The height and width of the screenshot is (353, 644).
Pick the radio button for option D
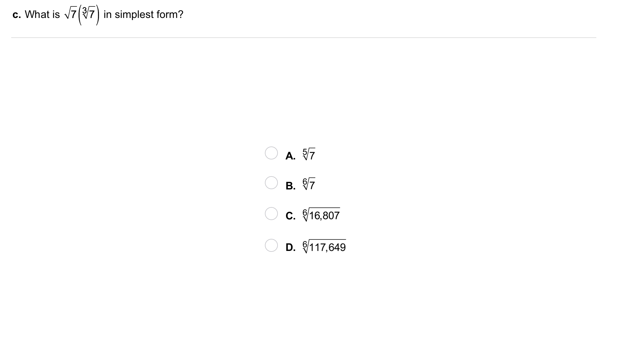271,245
